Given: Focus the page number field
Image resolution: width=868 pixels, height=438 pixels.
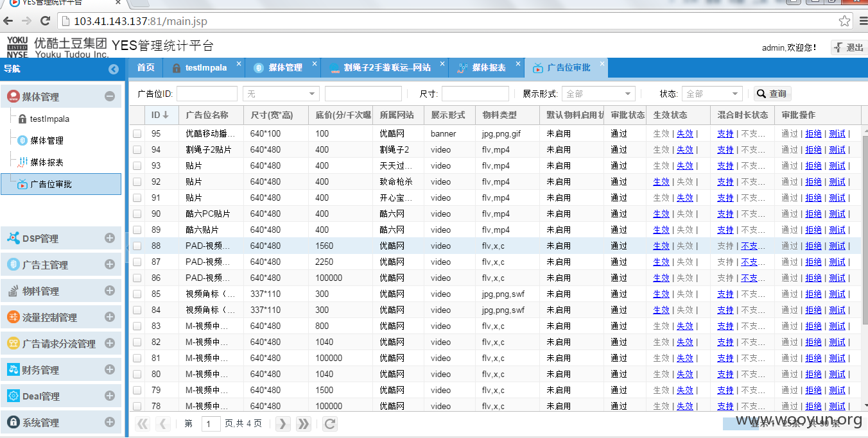Looking at the screenshot, I should pyautogui.click(x=211, y=423).
